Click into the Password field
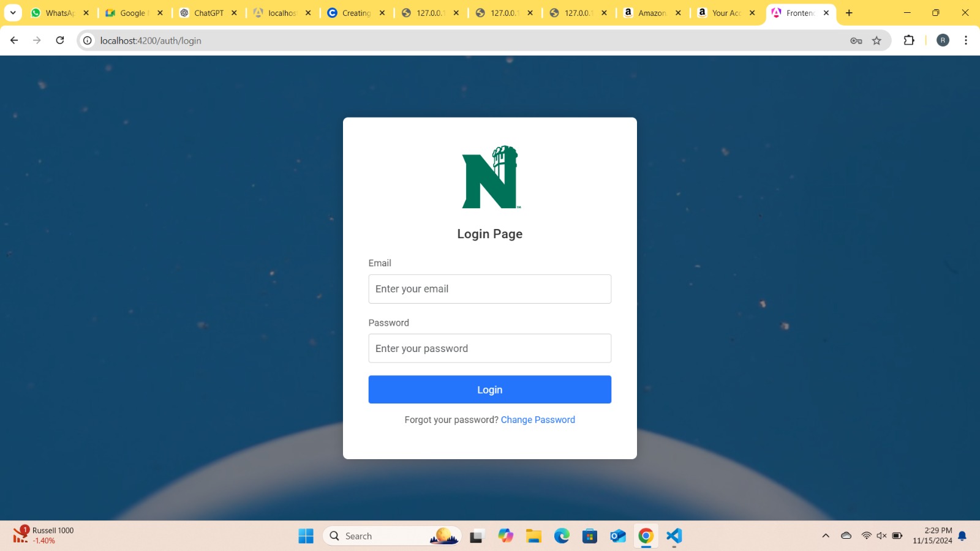Viewport: 980px width, 551px height. point(489,348)
